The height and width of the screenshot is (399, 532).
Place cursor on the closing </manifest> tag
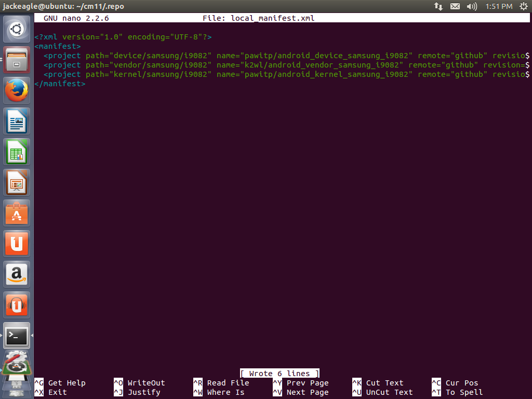60,84
